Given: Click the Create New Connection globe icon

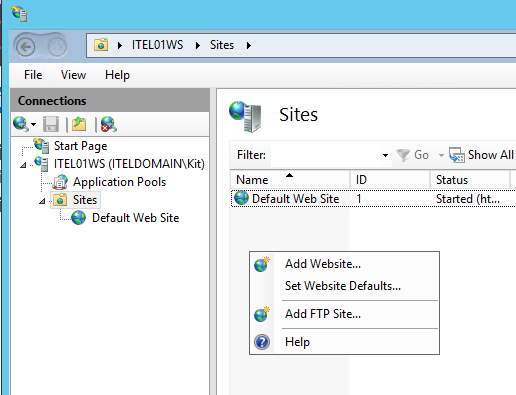Looking at the screenshot, I should point(21,124).
